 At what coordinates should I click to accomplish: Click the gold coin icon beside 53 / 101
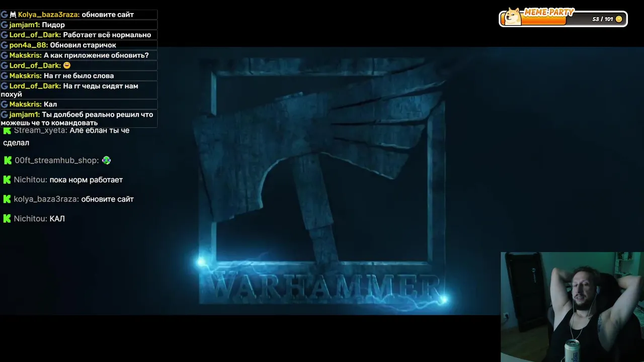(619, 19)
